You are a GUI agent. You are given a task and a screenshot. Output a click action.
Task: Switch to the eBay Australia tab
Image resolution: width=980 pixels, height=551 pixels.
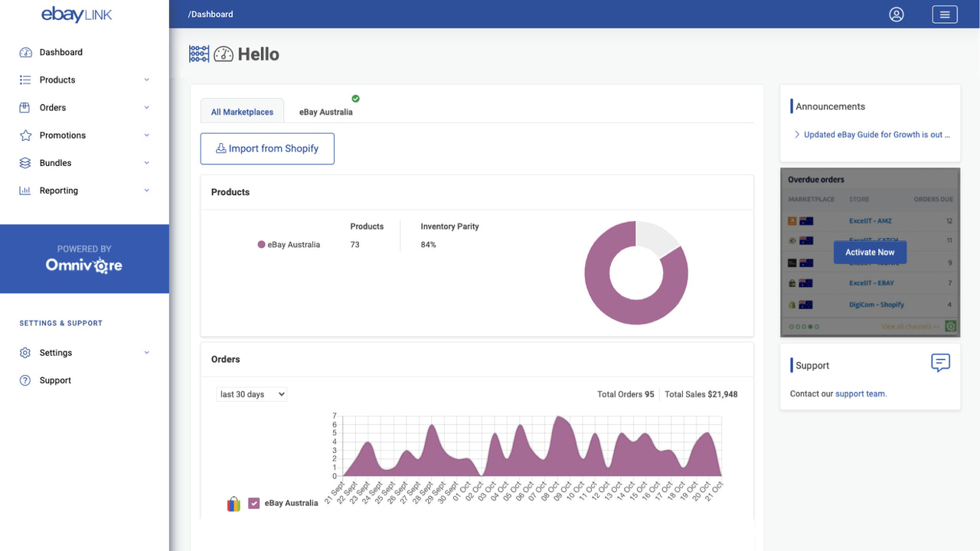tap(326, 112)
